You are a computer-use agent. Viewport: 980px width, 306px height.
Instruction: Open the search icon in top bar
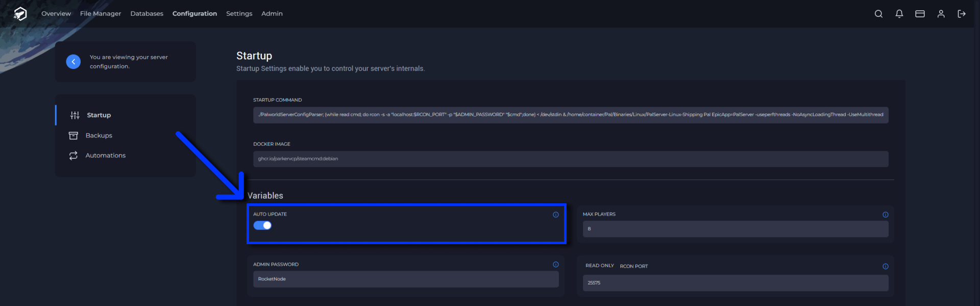878,14
